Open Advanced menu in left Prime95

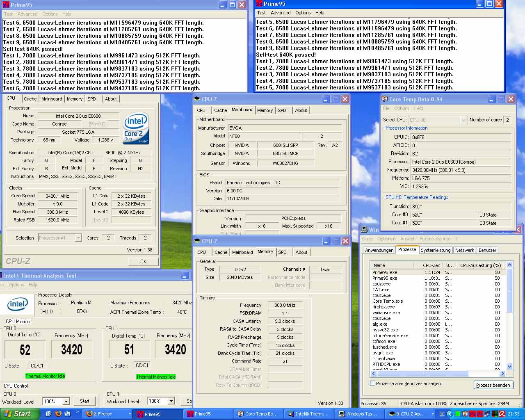(27, 14)
